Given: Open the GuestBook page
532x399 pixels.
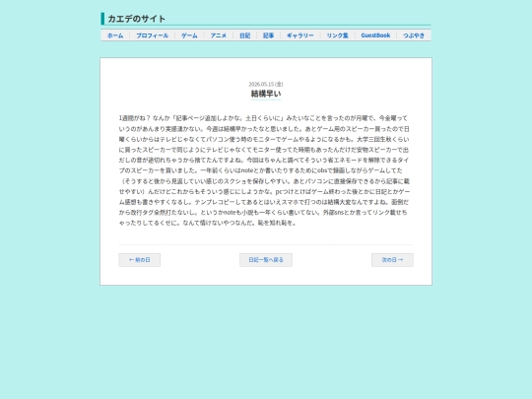Looking at the screenshot, I should pyautogui.click(x=375, y=35).
